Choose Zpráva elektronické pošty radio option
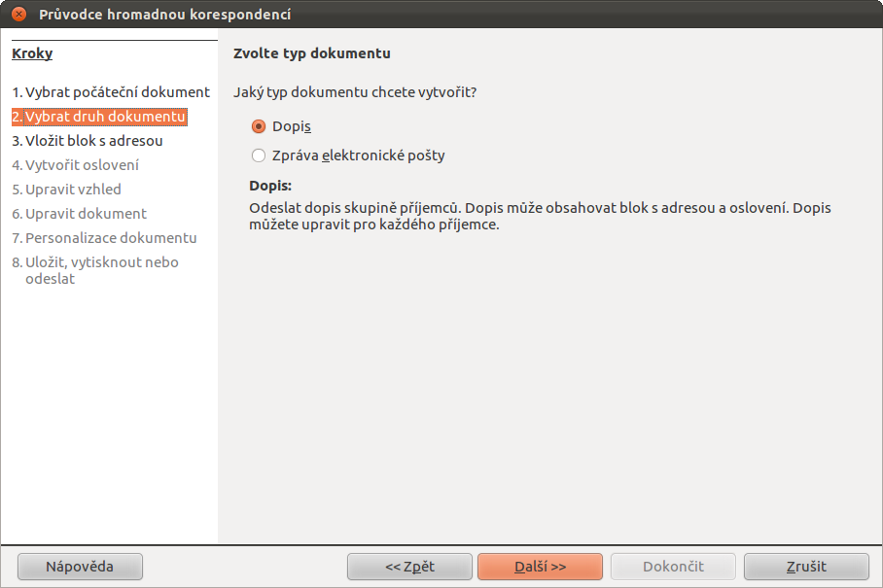 (348, 156)
